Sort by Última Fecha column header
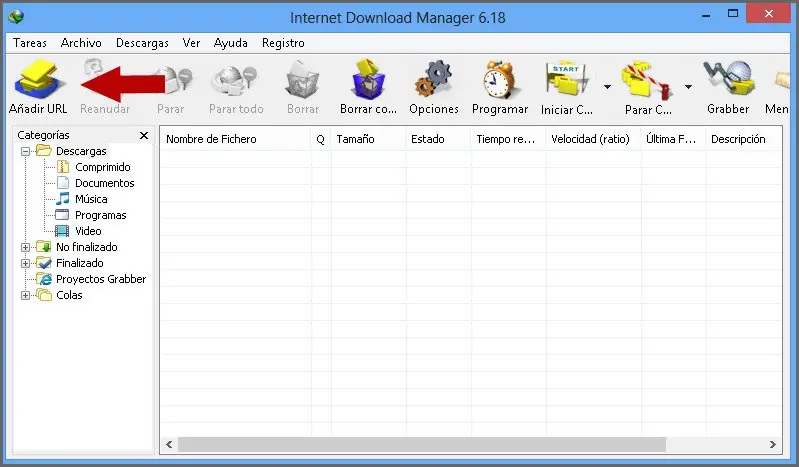This screenshot has width=799, height=467. click(673, 139)
